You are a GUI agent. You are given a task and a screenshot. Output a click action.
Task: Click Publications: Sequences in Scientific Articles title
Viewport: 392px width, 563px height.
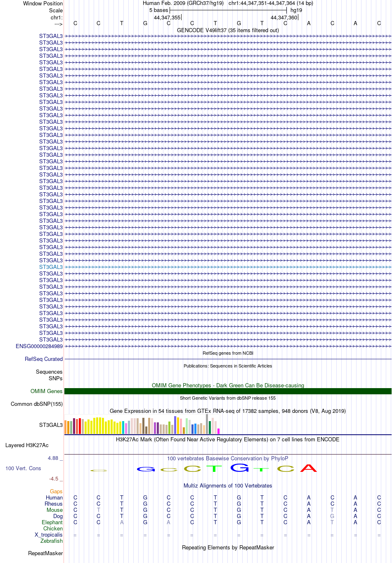point(228,366)
